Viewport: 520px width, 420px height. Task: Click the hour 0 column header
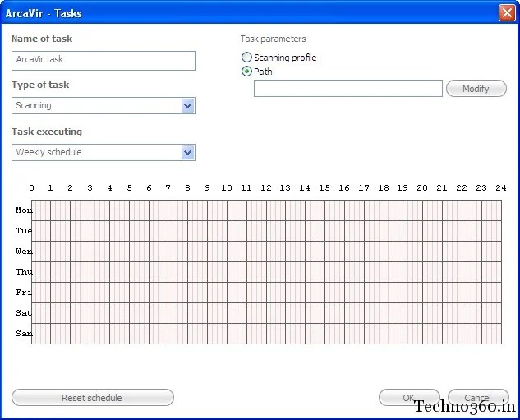[31, 188]
